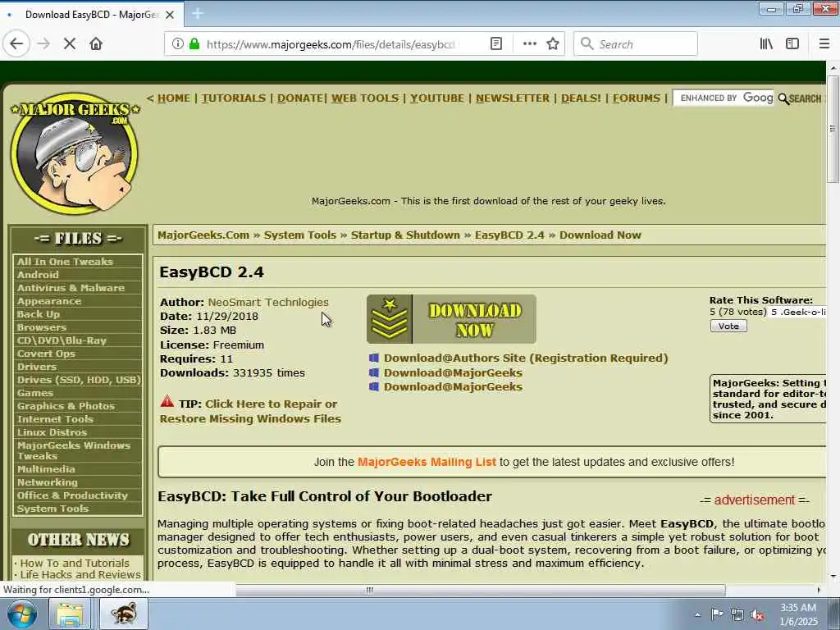
Task: Open Android files category
Action: (x=38, y=274)
